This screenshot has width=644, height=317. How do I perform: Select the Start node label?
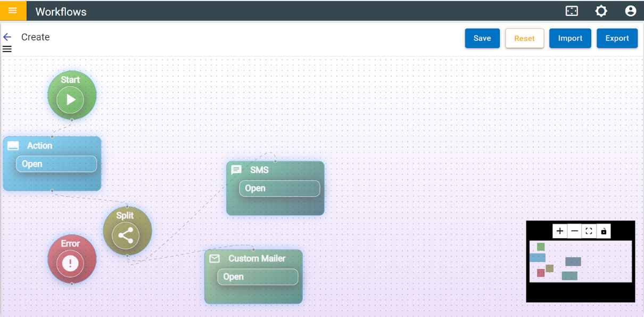tap(70, 80)
